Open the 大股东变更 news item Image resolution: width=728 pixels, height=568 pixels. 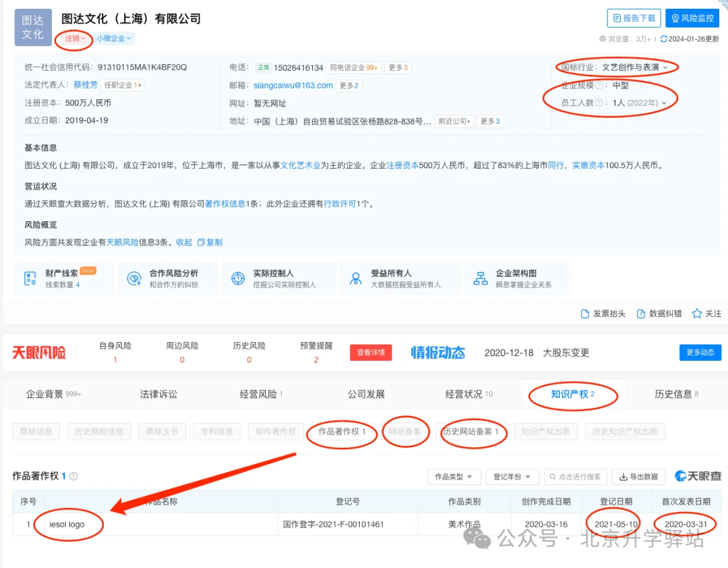(566, 353)
